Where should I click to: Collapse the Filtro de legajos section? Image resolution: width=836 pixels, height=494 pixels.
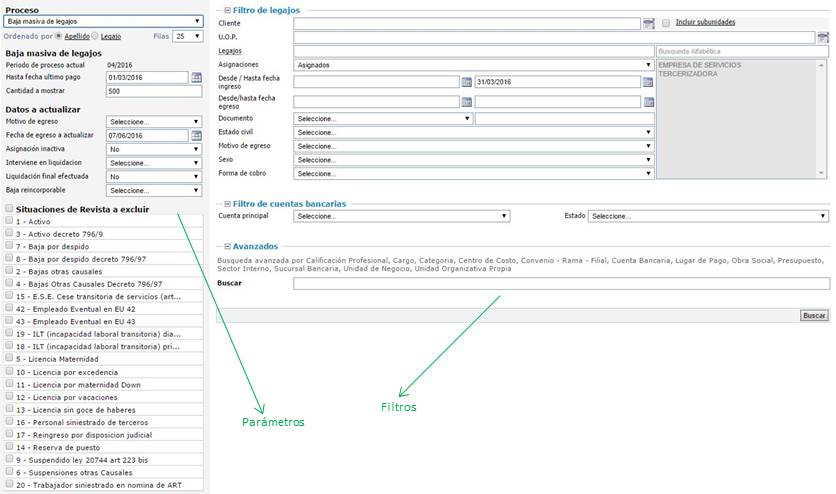click(228, 10)
